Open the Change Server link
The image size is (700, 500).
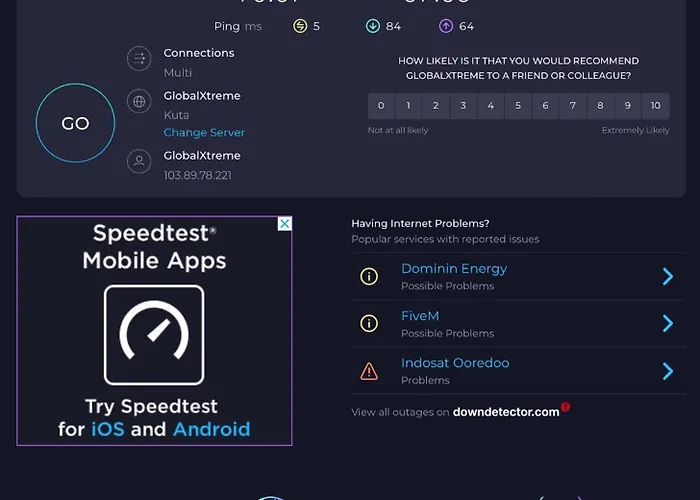204,133
